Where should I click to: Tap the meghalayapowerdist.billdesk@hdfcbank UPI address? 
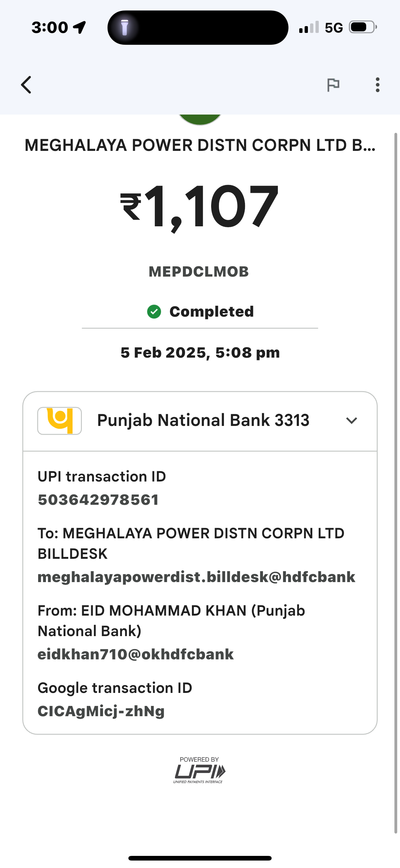coord(196,577)
